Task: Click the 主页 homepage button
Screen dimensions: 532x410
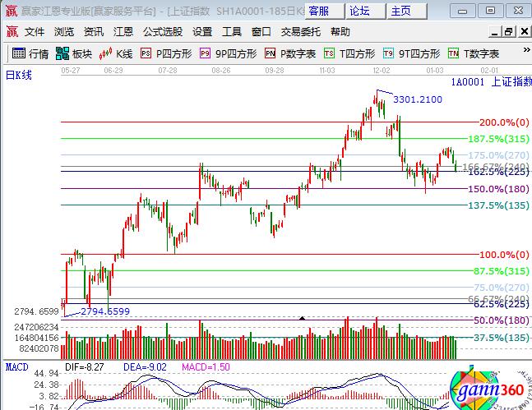Action: click(x=400, y=11)
